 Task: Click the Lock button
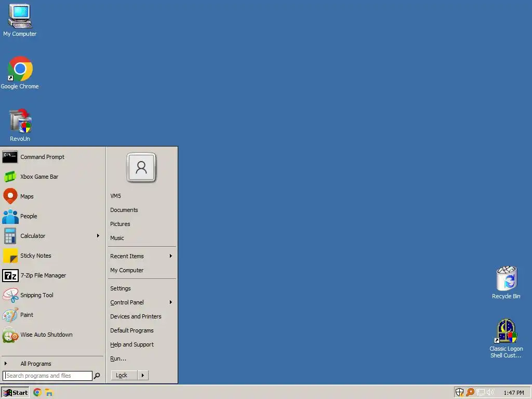pyautogui.click(x=124, y=375)
